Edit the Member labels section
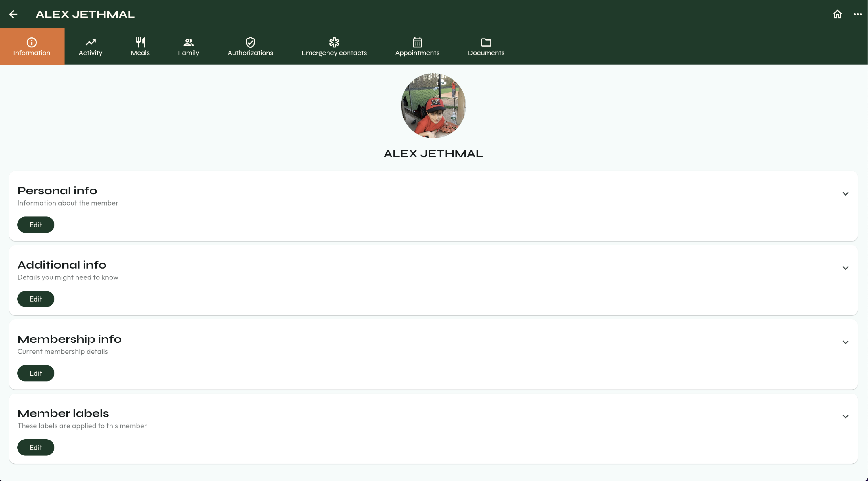Viewport: 868px width, 481px height. [36, 447]
